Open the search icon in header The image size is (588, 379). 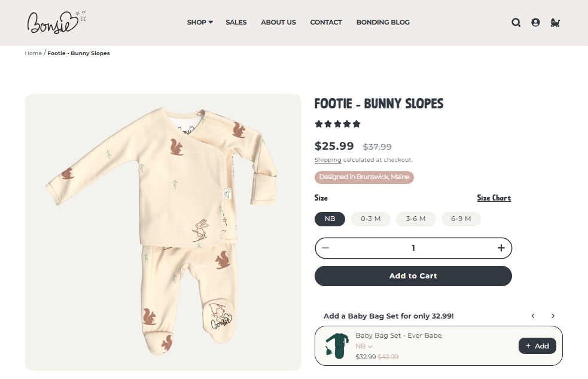coord(516,23)
